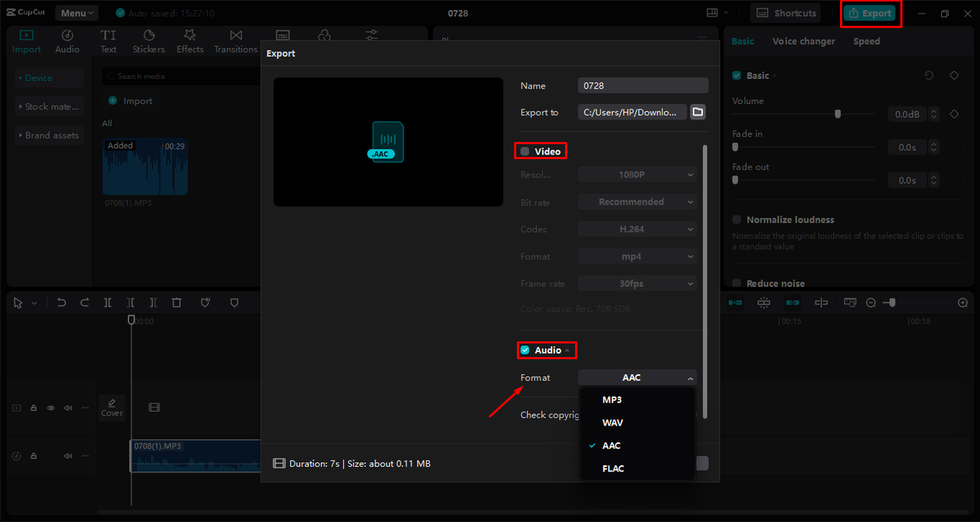Open the Frame rate 30fps dropdown

[x=638, y=283]
